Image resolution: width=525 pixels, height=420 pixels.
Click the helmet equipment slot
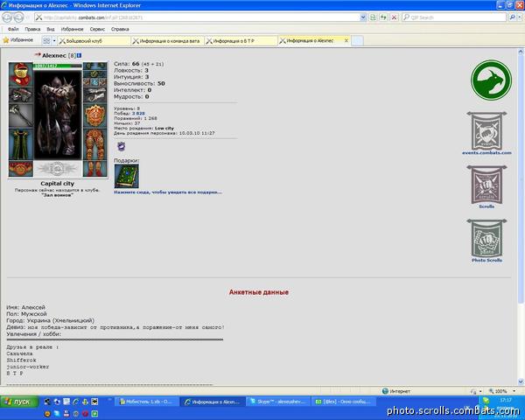click(x=21, y=74)
